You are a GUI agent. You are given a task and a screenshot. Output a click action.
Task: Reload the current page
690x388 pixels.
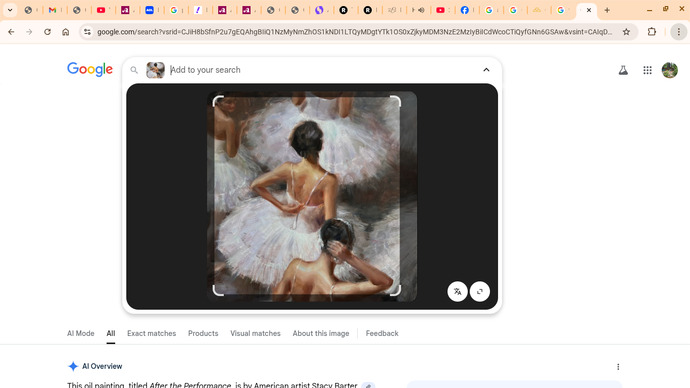(48, 32)
